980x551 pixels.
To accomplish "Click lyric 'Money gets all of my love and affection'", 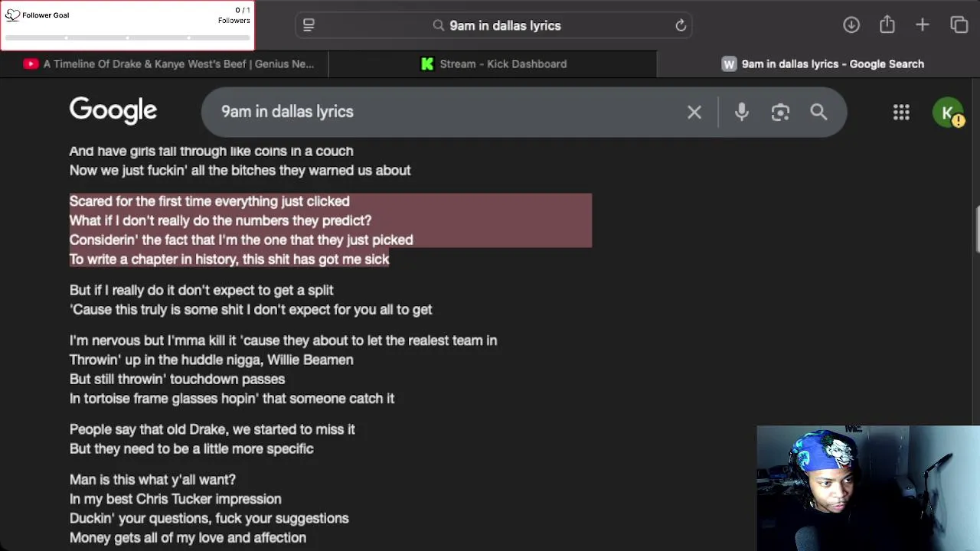I will (188, 538).
